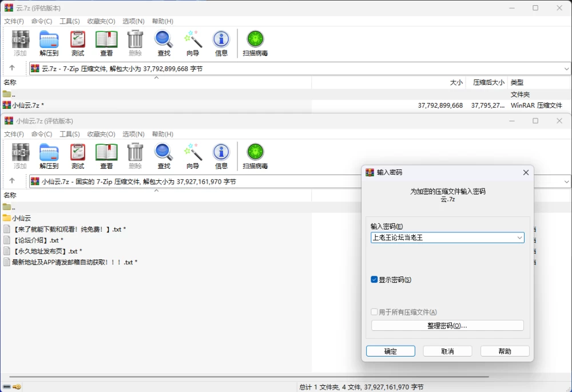572x392 pixels.
Task: Expand address bar dropdown in 小仙云.7z window
Action: tap(566, 181)
